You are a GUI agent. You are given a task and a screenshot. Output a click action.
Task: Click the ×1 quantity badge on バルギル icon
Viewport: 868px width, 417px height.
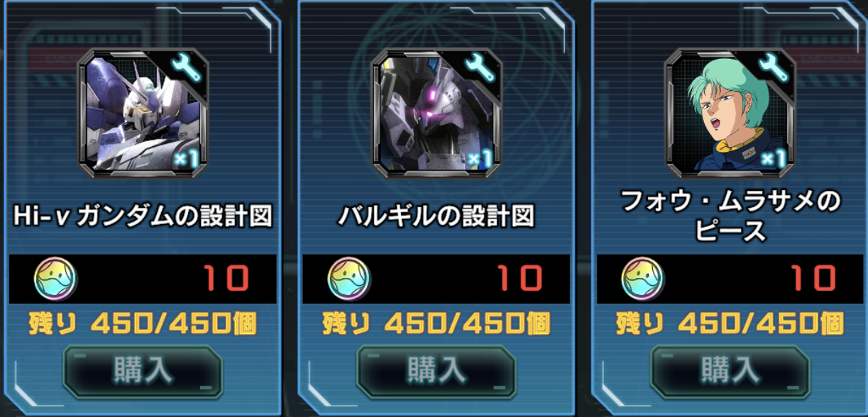pyautogui.click(x=480, y=160)
